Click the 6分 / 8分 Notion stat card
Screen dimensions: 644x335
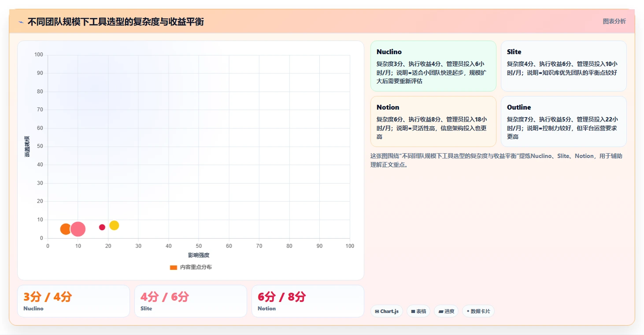308,301
